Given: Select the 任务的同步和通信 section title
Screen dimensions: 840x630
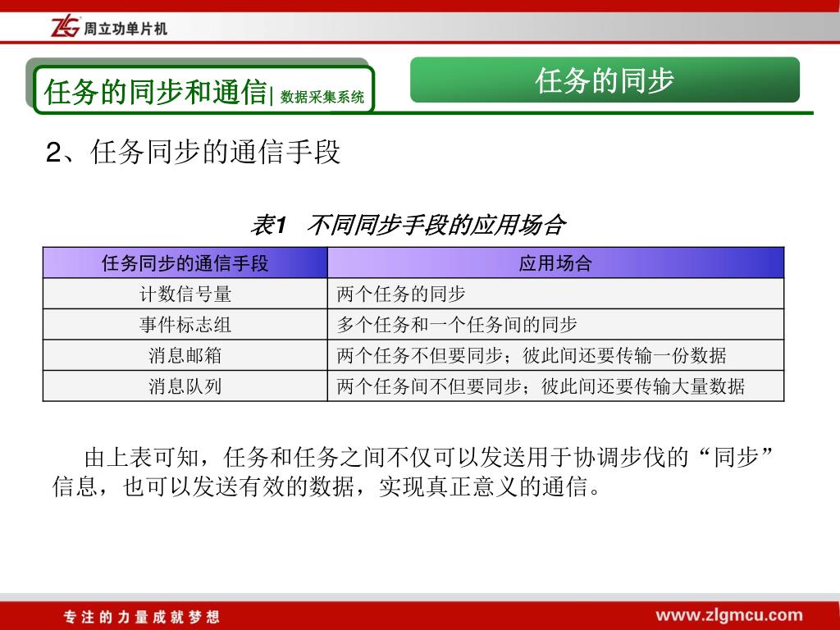Looking at the screenshot, I should point(155,92).
